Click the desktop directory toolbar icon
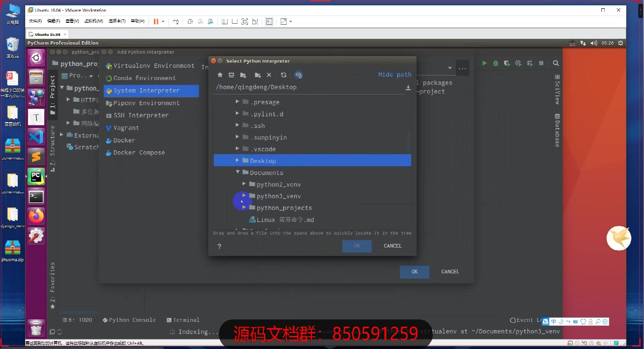 pyautogui.click(x=231, y=75)
